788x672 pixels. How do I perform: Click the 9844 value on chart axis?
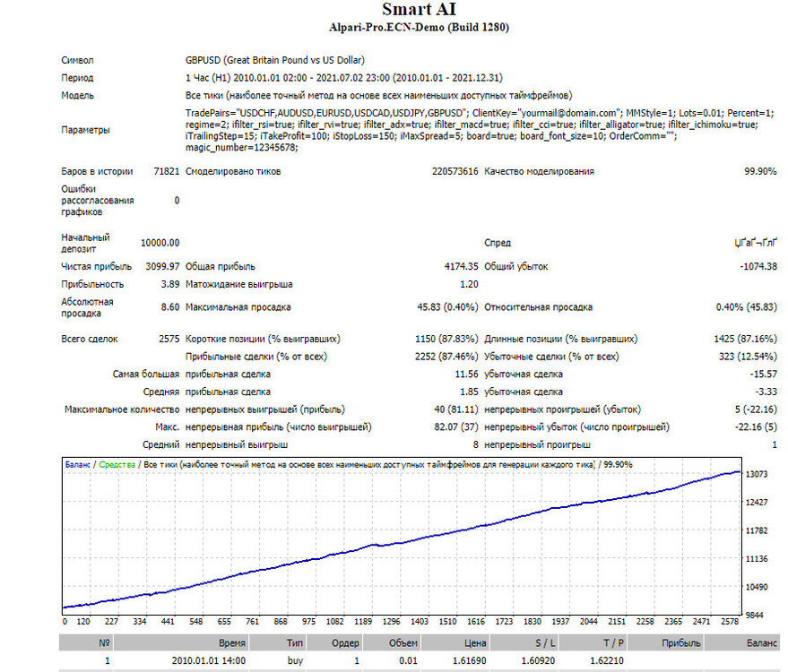click(x=754, y=616)
